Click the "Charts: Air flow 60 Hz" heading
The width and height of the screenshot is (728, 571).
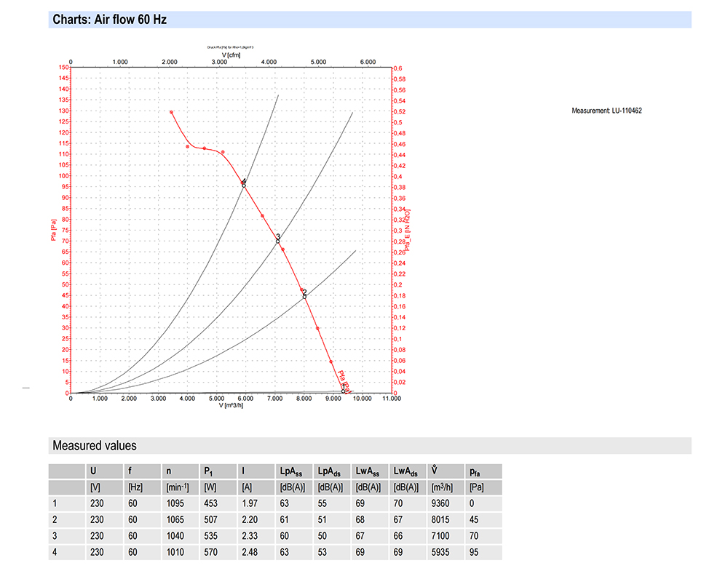[110, 20]
